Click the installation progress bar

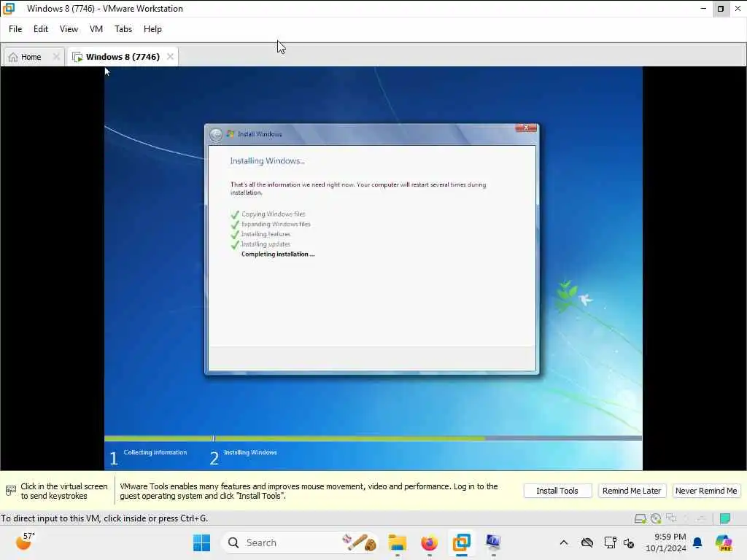click(373, 438)
